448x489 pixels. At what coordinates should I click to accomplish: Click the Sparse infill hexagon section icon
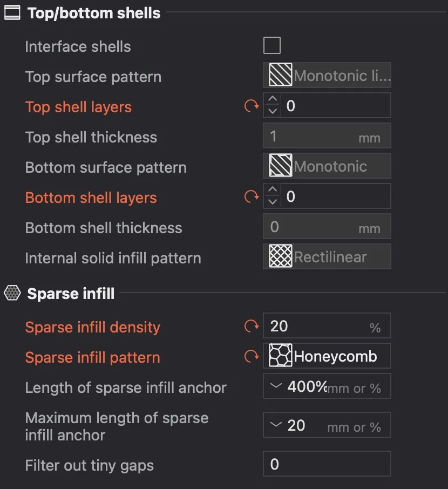point(12,293)
